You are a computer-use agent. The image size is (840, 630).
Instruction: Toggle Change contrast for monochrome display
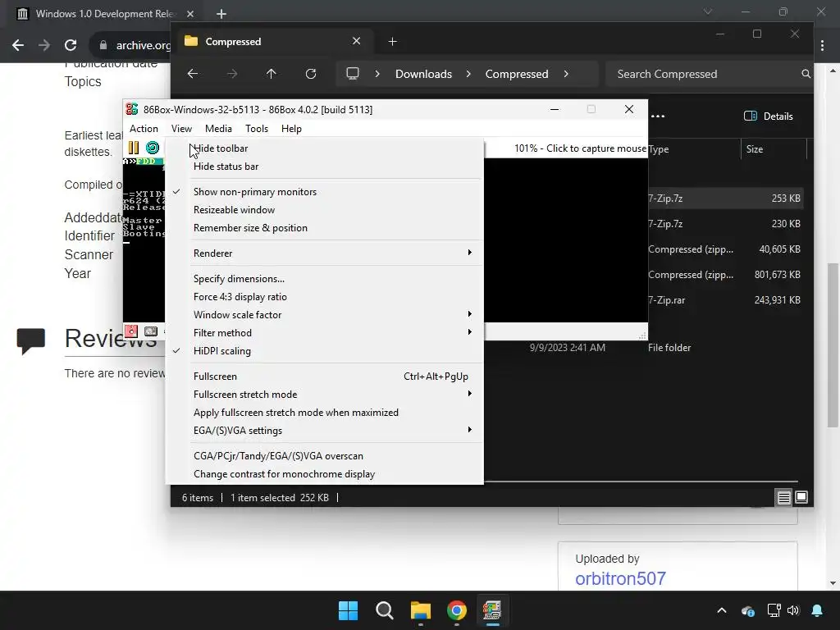tap(324, 474)
